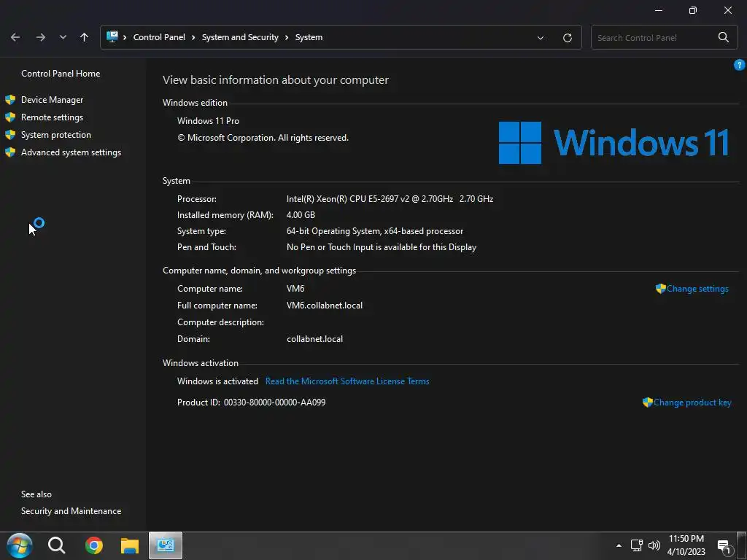Image resolution: width=747 pixels, height=560 pixels.
Task: Click the shield icon beside Remote settings
Action: click(10, 117)
